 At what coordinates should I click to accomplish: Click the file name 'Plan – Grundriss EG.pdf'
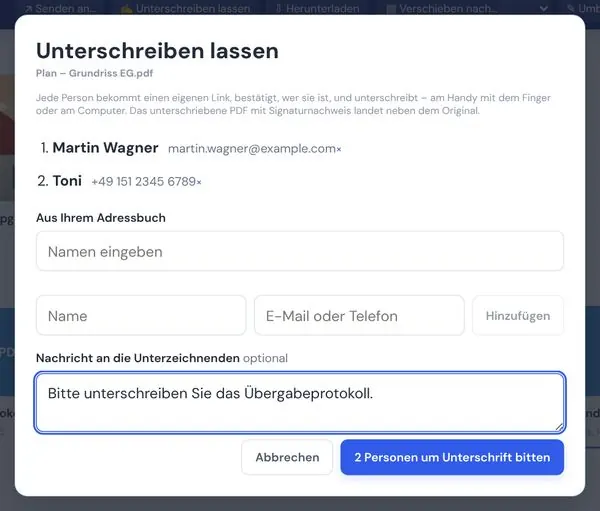[95, 73]
